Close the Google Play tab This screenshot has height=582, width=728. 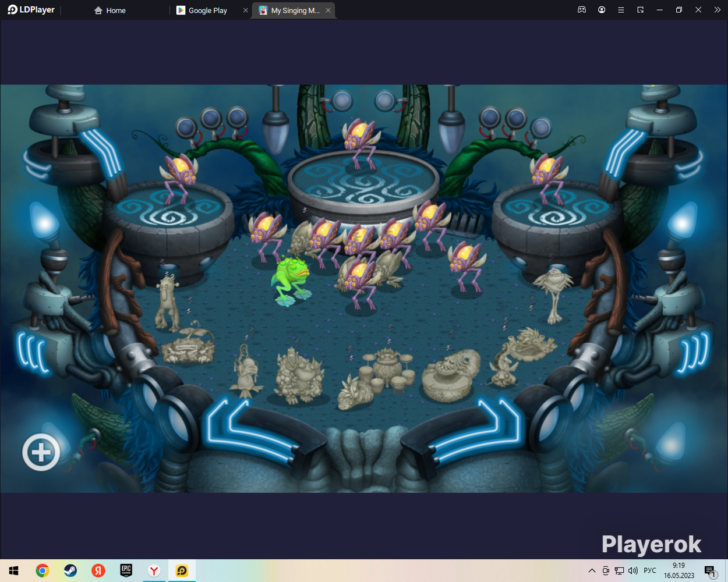[x=245, y=10]
